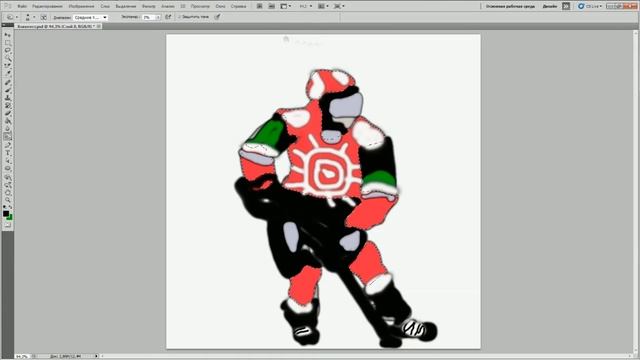Open the Изображение menu
The height and width of the screenshot is (360, 640).
coord(81,6)
